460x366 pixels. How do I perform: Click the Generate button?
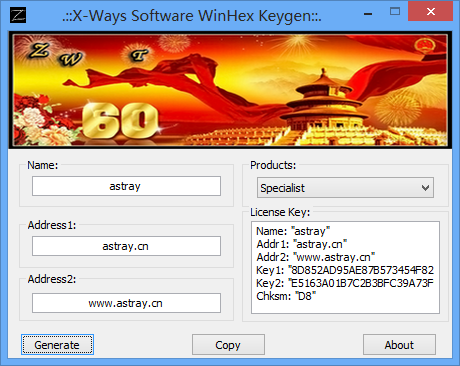57,345
